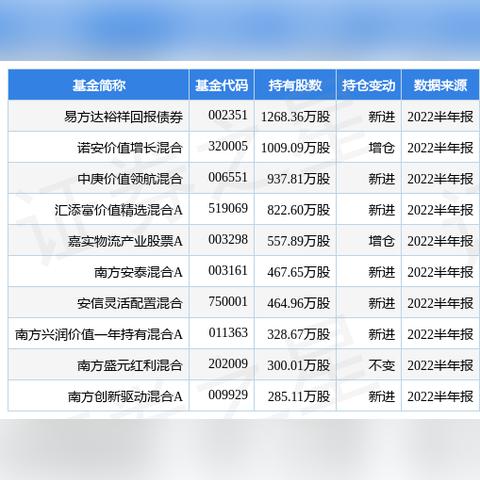Click 2022半年报 in 南方安泰混合A row
This screenshot has height=480, width=480.
tap(440, 272)
